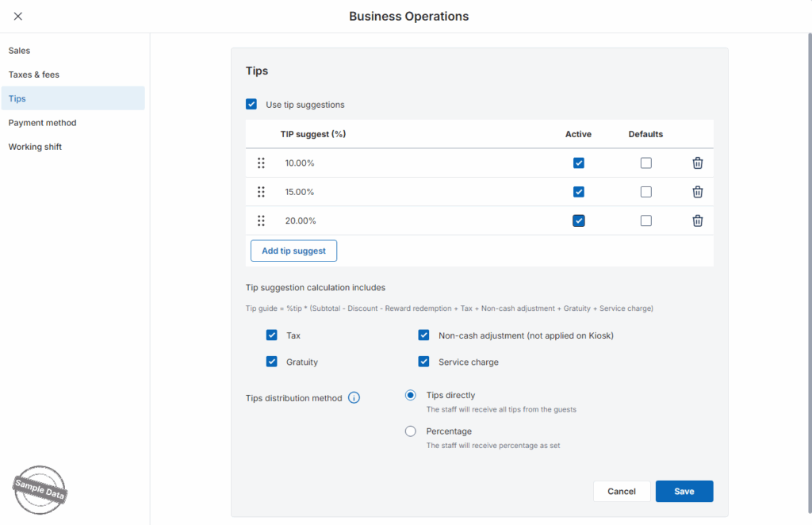Image resolution: width=812 pixels, height=525 pixels.
Task: Disable the Use tip suggestions checkbox
Action: [251, 104]
